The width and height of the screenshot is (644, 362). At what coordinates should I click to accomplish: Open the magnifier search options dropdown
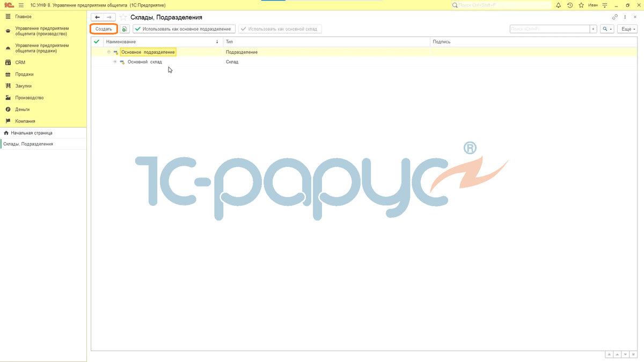click(608, 29)
